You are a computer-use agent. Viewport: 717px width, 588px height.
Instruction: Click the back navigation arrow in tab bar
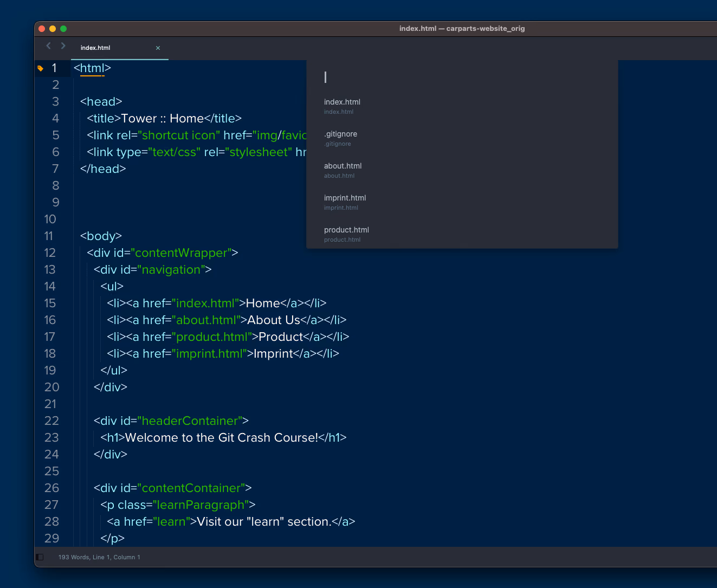pyautogui.click(x=49, y=46)
